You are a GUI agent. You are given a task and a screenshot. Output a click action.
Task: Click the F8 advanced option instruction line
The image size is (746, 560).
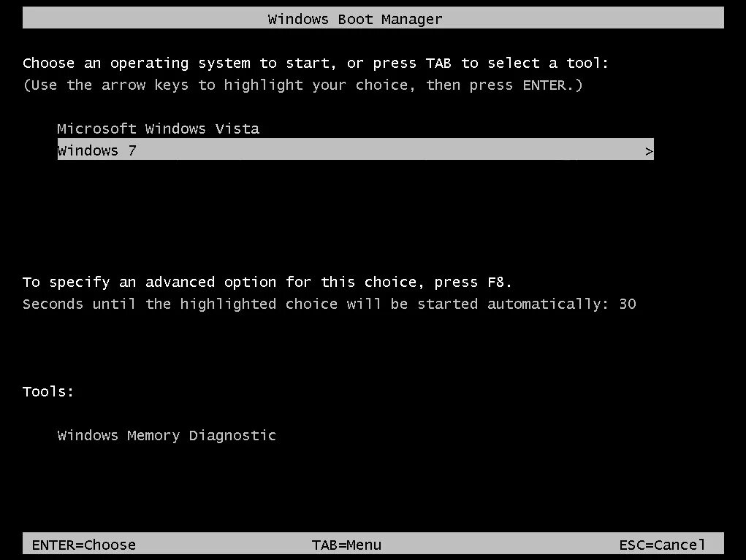tap(267, 283)
